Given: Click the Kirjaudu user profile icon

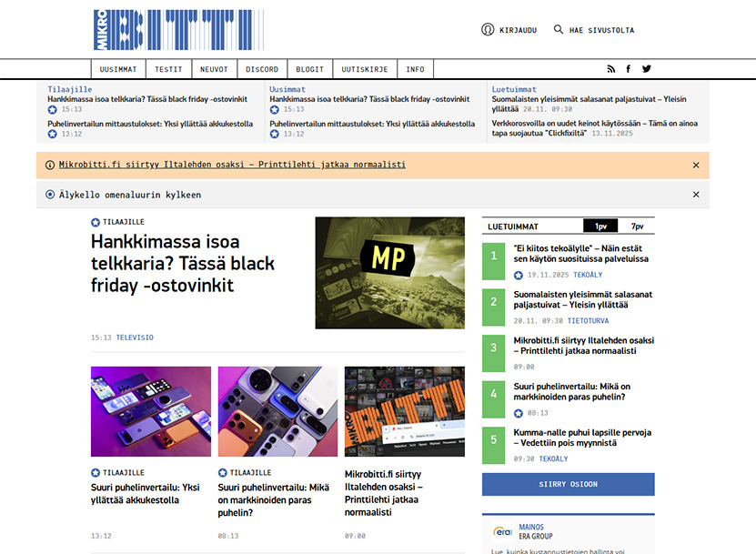Looking at the screenshot, I should coord(488,30).
